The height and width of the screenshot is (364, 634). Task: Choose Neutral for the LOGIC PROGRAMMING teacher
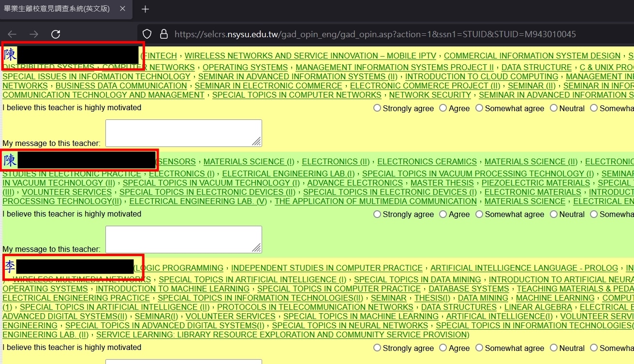tap(554, 348)
